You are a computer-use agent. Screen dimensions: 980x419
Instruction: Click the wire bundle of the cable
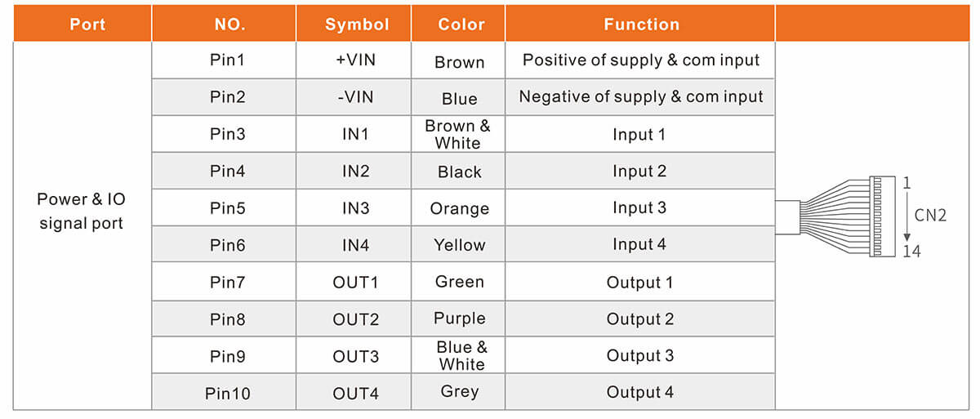tap(835, 216)
